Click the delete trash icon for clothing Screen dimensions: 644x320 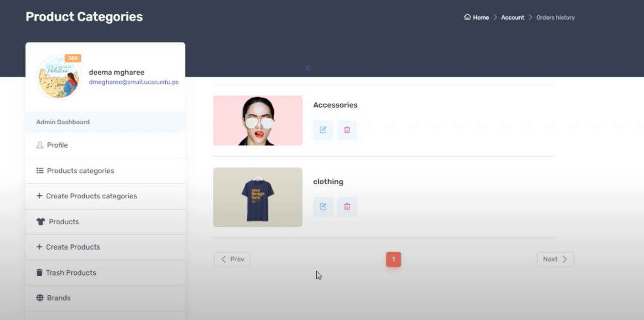pyautogui.click(x=347, y=207)
